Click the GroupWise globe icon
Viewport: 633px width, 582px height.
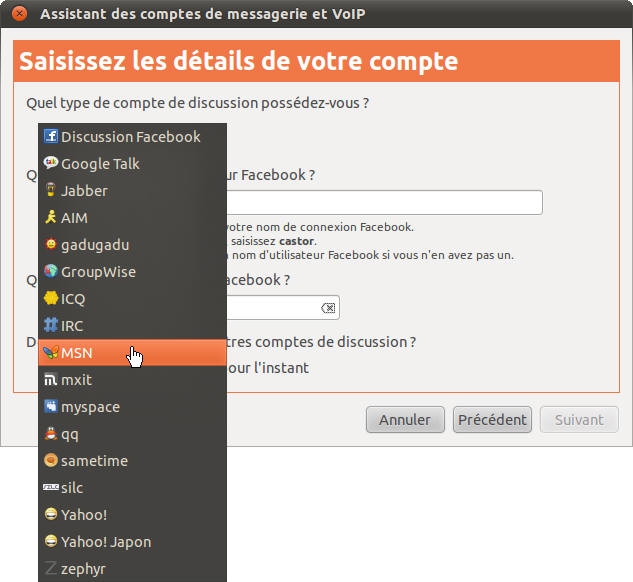click(51, 271)
